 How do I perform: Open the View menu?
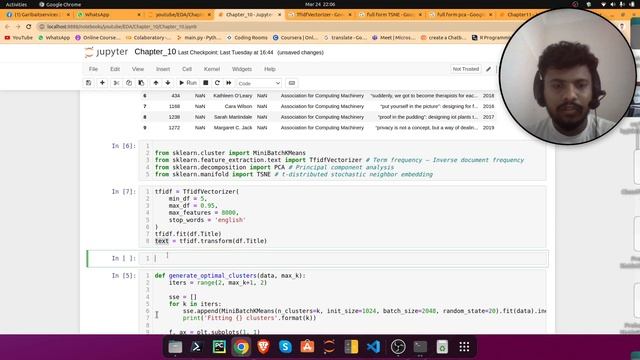click(x=138, y=69)
